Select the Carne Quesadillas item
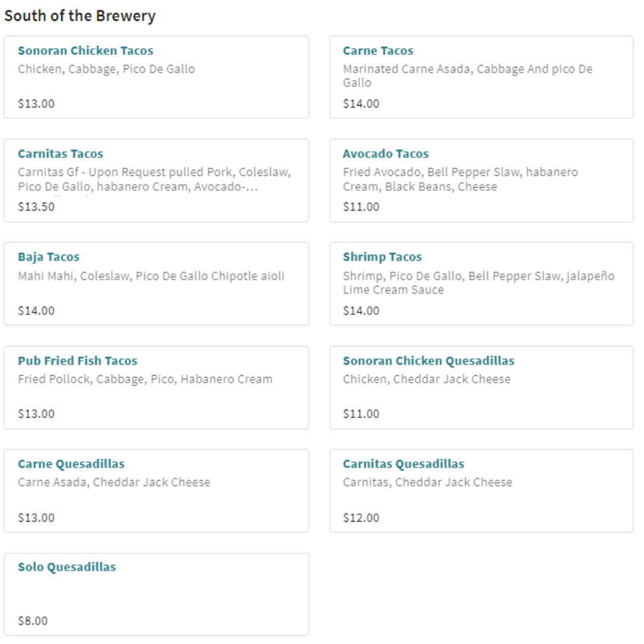The height and width of the screenshot is (644, 644). [x=71, y=464]
